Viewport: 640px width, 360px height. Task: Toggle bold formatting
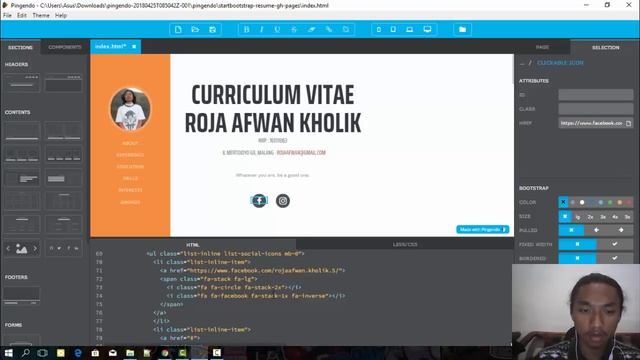point(246,29)
